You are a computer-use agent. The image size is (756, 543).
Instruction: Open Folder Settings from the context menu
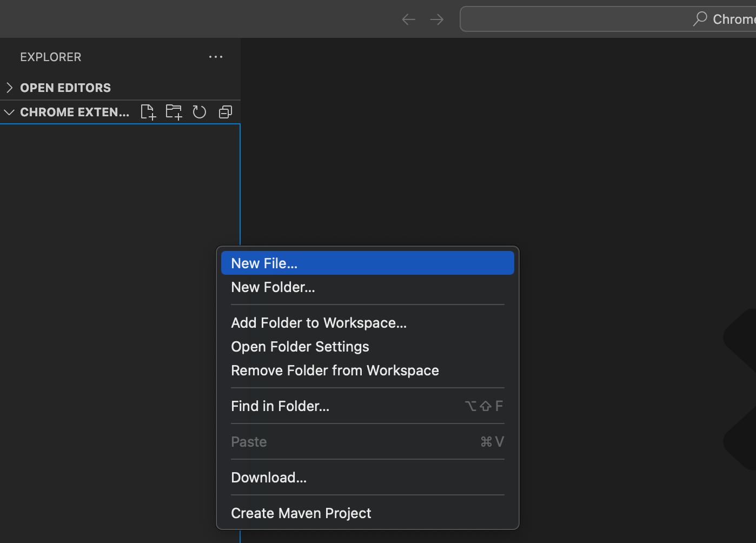click(x=300, y=346)
